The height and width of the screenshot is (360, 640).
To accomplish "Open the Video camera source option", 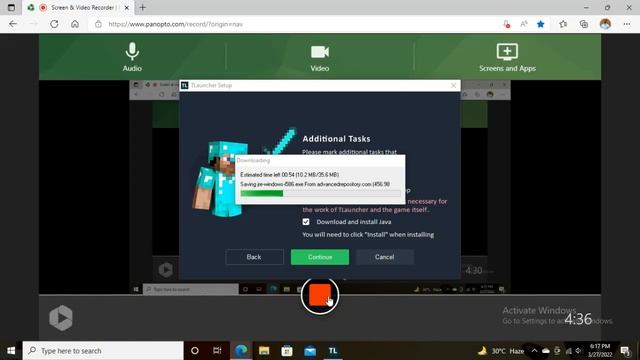I will (x=320, y=58).
